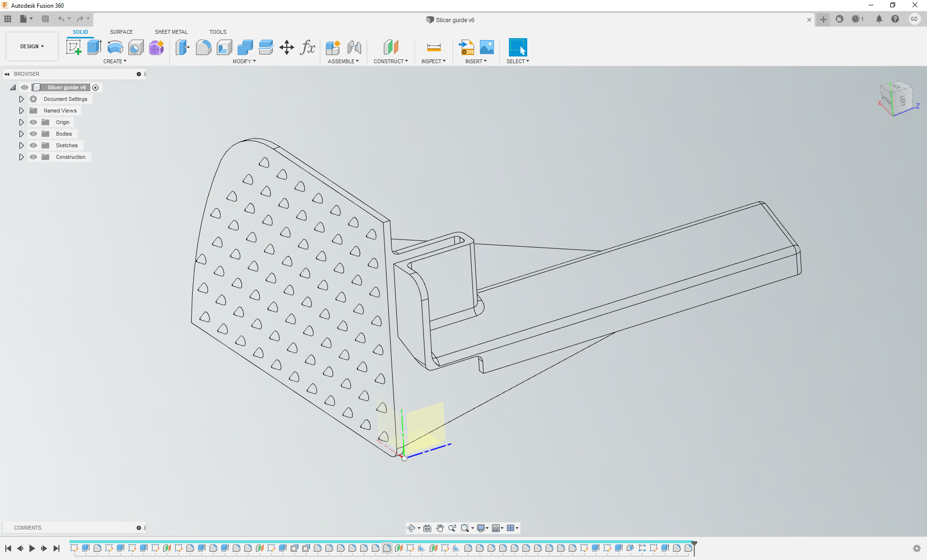This screenshot has width=927, height=560.
Task: Select the Revolve tool icon
Action: point(115,47)
